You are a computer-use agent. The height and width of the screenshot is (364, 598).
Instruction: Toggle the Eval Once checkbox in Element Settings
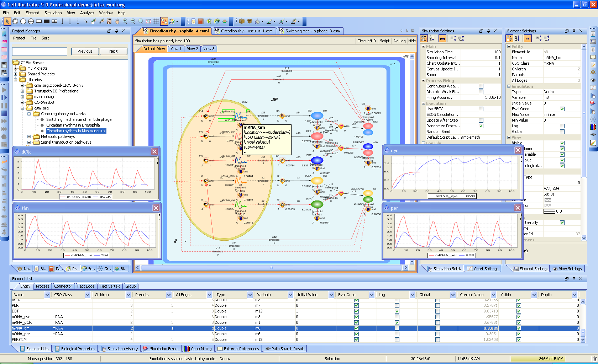pyautogui.click(x=562, y=109)
